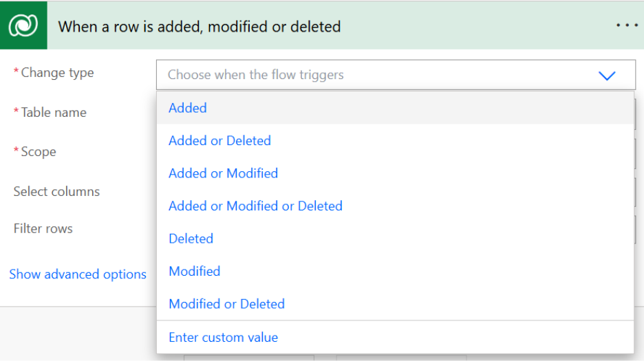Select the 'Modified' change type

click(x=194, y=271)
